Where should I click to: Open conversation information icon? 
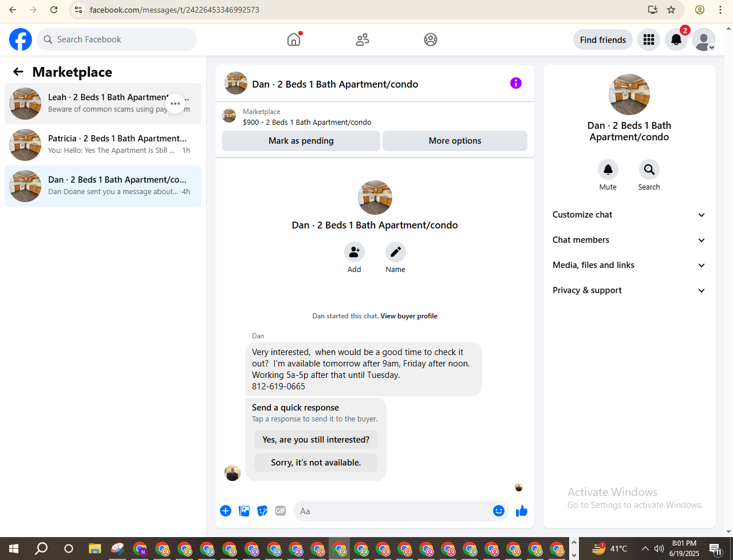coord(516,83)
